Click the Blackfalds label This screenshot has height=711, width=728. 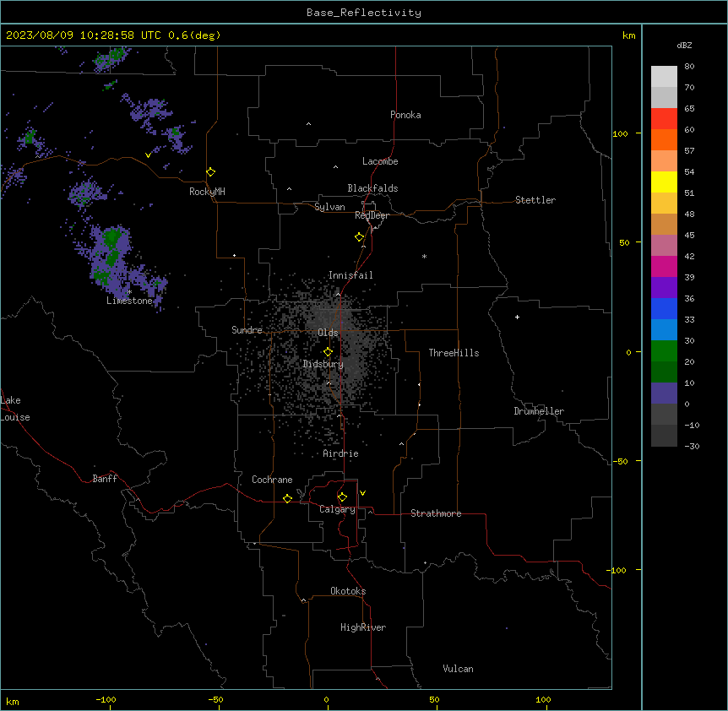pos(372,188)
